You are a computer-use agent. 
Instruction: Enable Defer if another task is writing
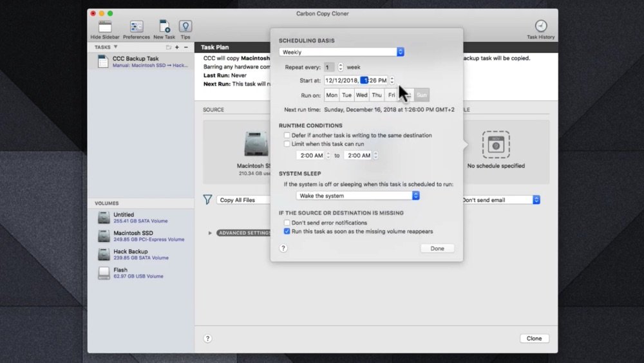(287, 136)
